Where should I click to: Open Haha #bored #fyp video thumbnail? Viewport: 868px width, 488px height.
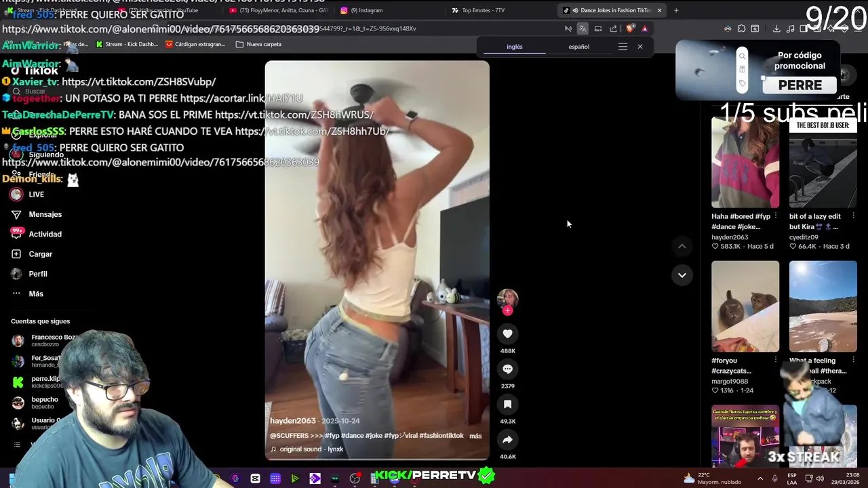point(745,163)
